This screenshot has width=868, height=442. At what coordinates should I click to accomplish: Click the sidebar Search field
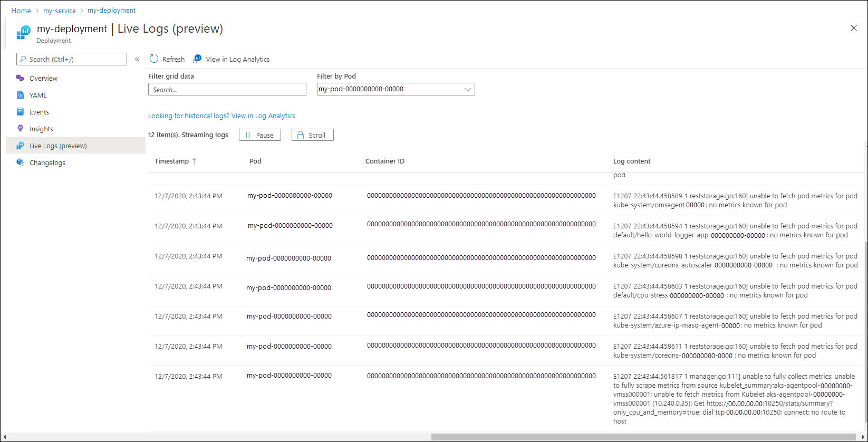click(x=72, y=59)
